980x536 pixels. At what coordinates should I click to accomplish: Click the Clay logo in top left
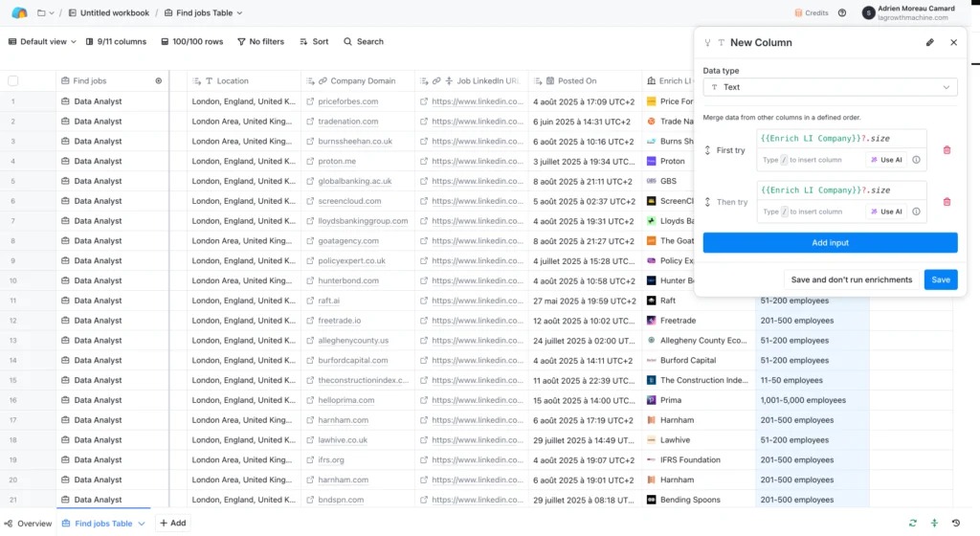(x=19, y=13)
